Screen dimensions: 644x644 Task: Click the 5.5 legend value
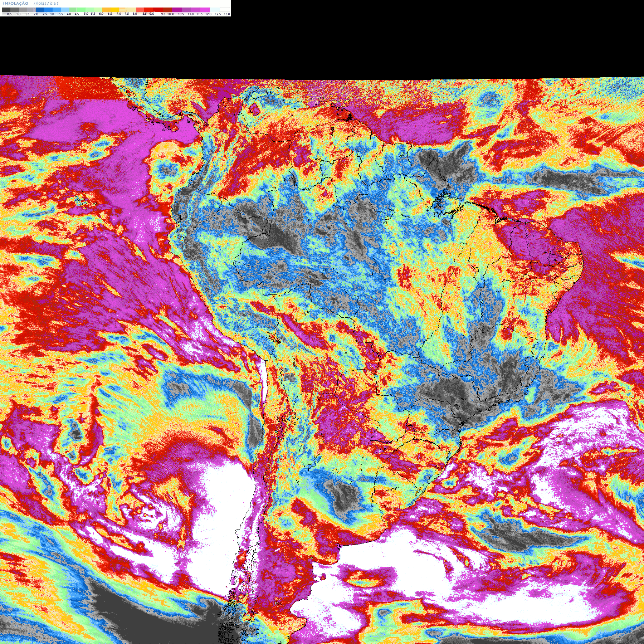click(x=93, y=14)
